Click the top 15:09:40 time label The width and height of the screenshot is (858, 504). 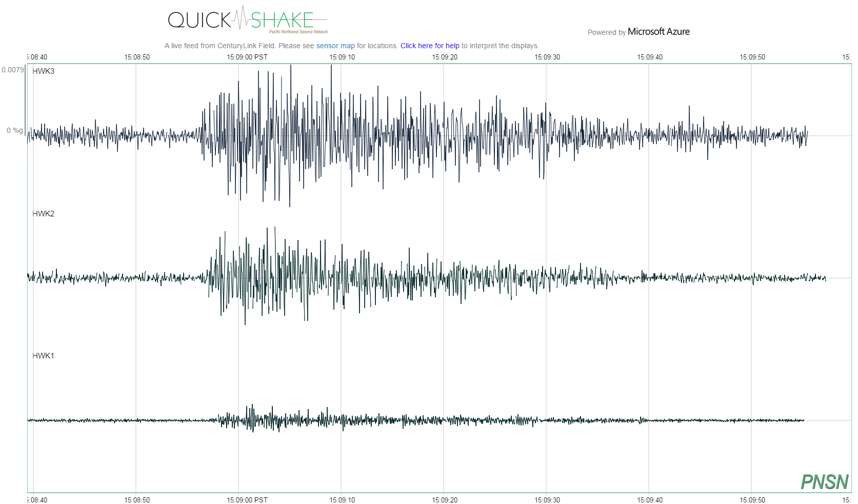pyautogui.click(x=650, y=57)
